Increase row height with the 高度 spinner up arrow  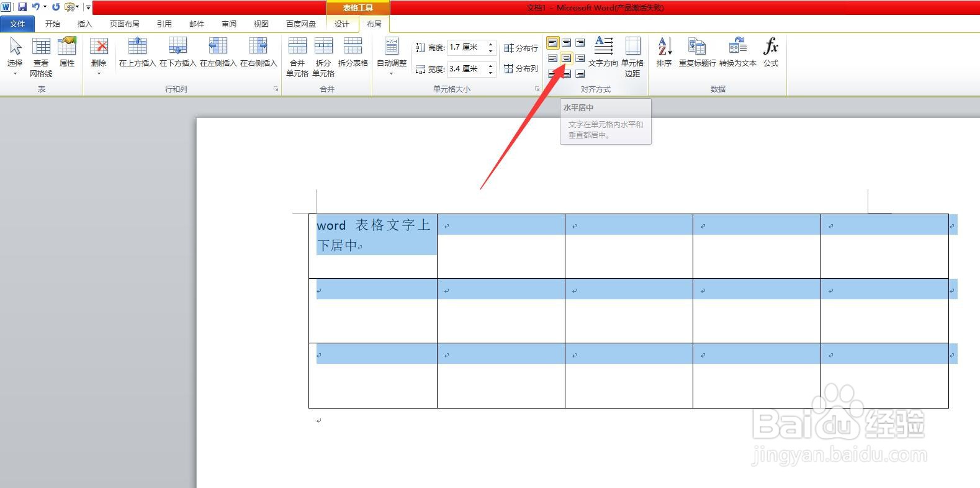click(490, 44)
